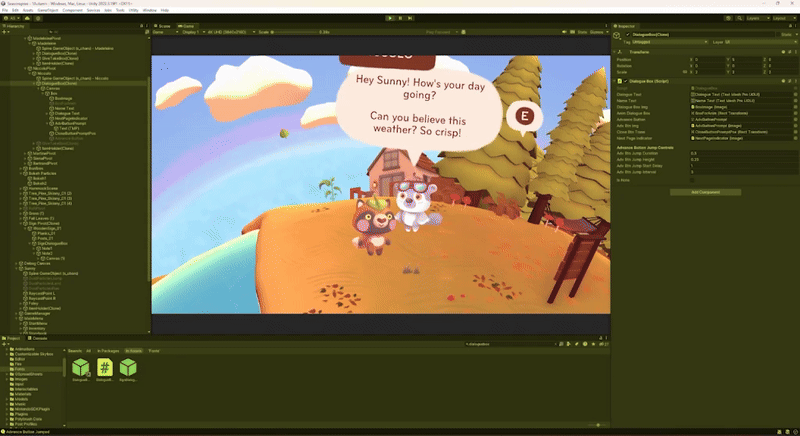Collapse the Transform component foldout
This screenshot has height=436, width=800.
615,52
